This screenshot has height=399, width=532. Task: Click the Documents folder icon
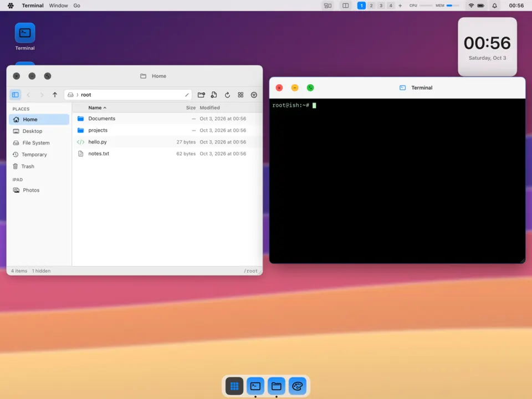click(x=80, y=119)
